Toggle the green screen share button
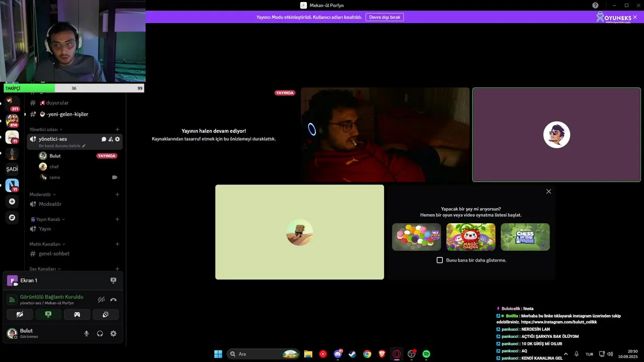Image resolution: width=644 pixels, height=362 pixels. pyautogui.click(x=48, y=314)
